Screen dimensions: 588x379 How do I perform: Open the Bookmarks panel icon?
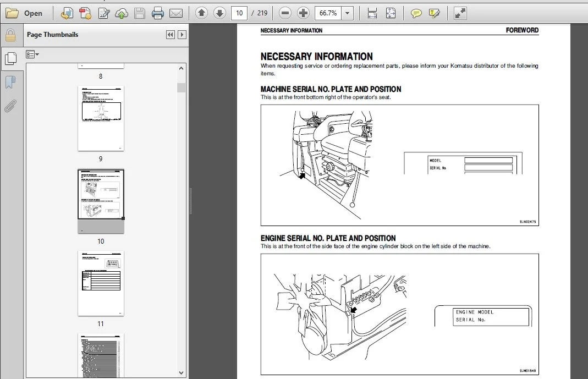(x=10, y=82)
